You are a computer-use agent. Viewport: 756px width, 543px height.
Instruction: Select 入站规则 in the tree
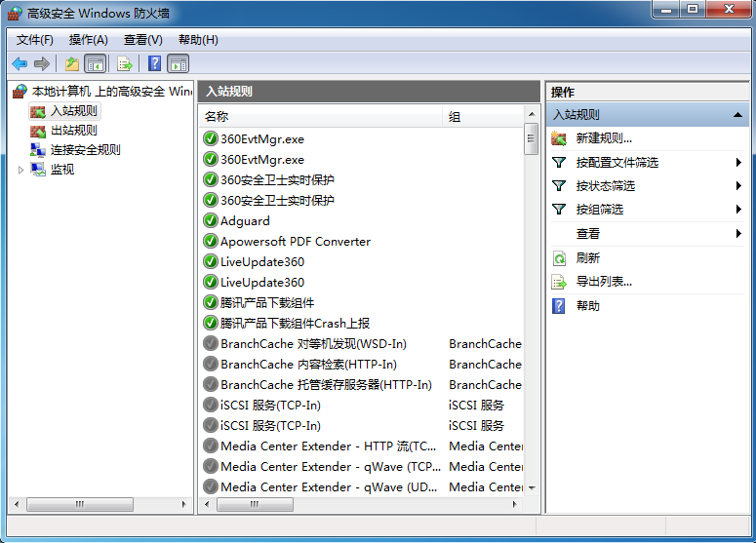[x=74, y=111]
